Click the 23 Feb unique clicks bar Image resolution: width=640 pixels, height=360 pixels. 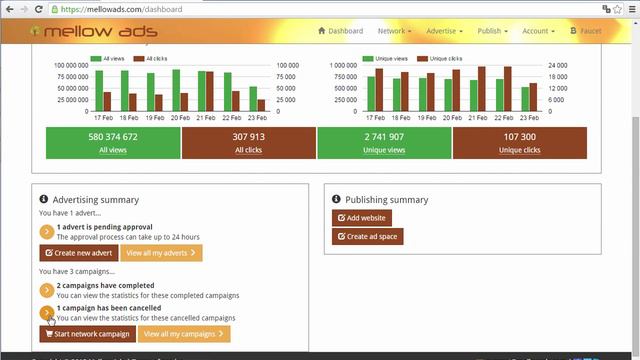tap(533, 97)
